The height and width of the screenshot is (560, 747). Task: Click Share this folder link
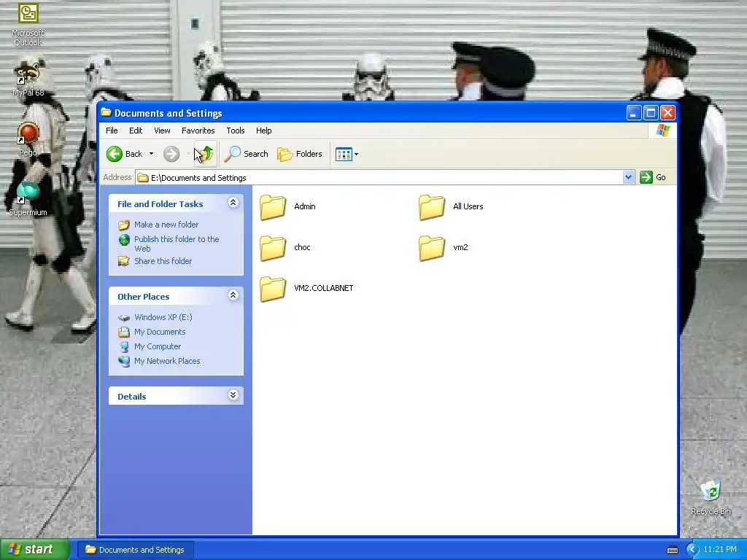point(163,261)
